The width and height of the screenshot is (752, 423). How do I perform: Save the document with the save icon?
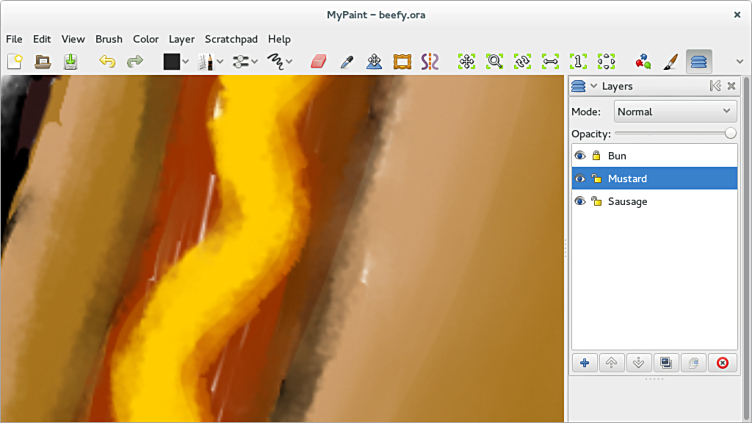point(71,62)
